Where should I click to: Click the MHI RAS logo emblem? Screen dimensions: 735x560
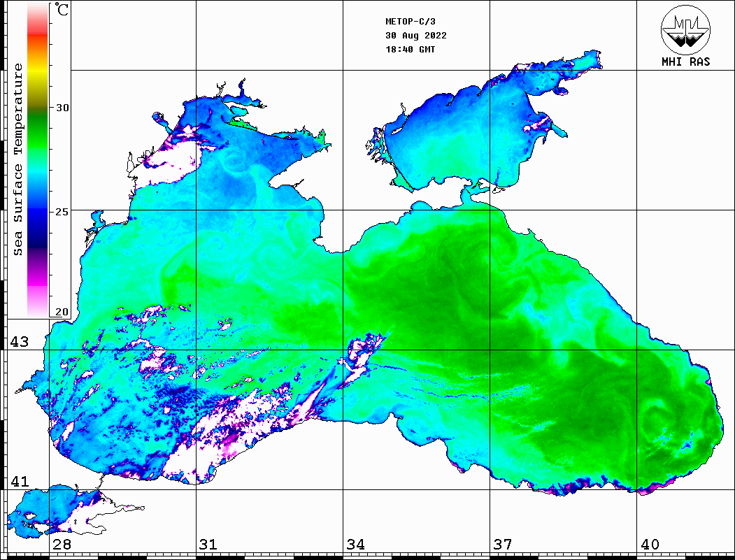(x=685, y=29)
